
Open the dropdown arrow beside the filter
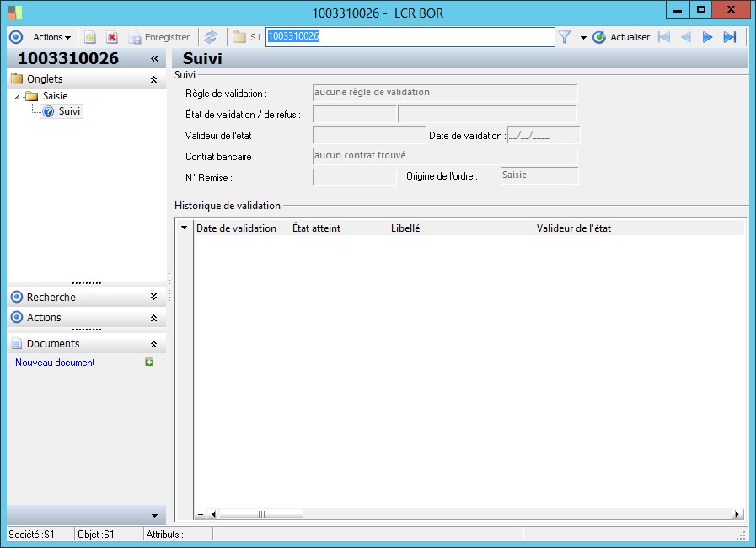point(583,38)
